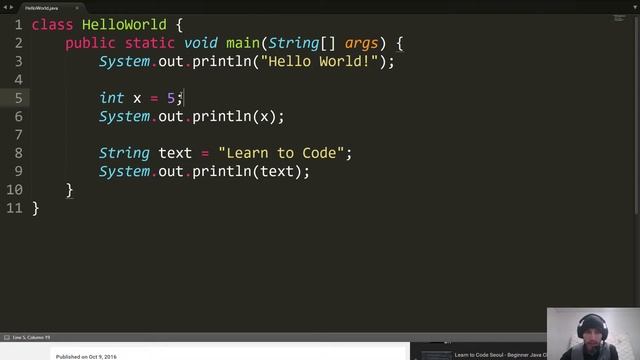Click 'println(x)' on line 6
Screen dimensions: 640x360
coord(234,117)
